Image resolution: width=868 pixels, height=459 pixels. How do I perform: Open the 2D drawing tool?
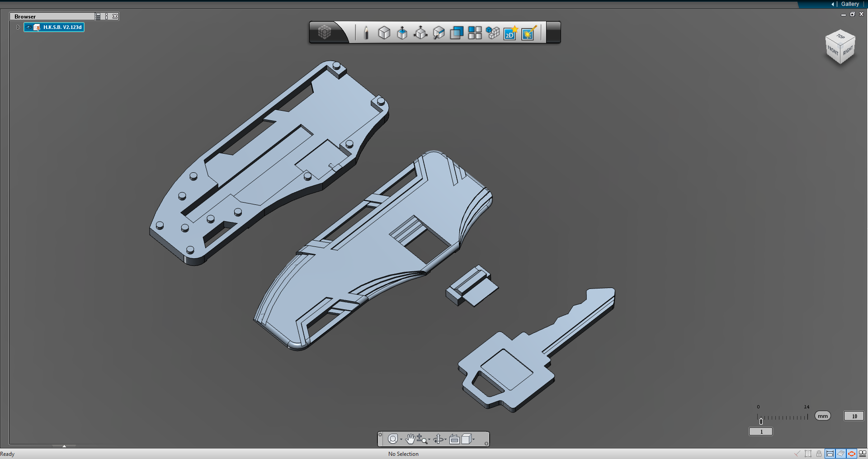pyautogui.click(x=510, y=33)
